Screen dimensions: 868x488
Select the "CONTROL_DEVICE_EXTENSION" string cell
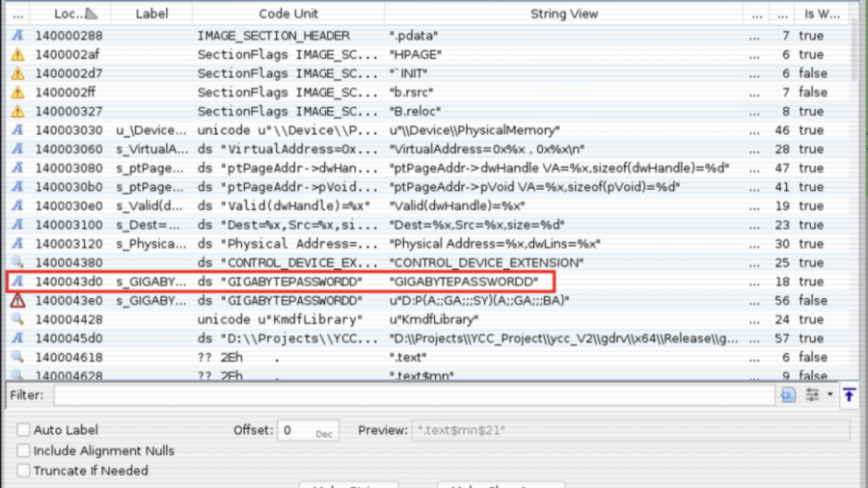click(x=487, y=263)
